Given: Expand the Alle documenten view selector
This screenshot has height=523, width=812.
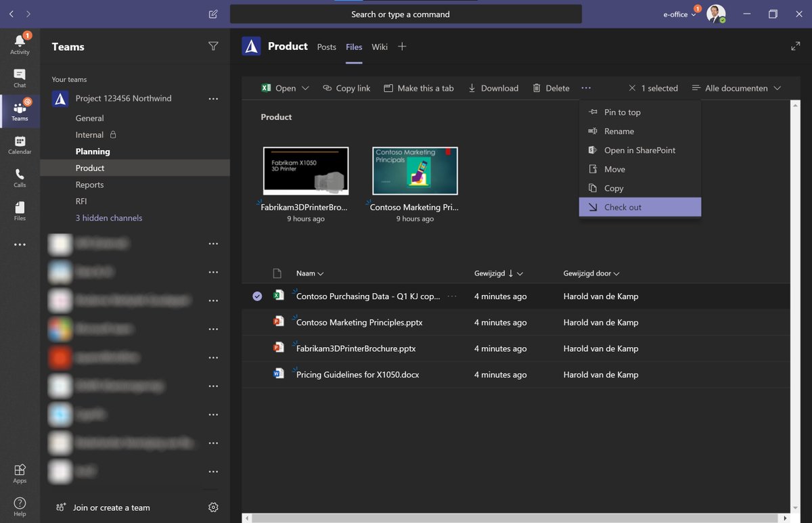Looking at the screenshot, I should (x=736, y=88).
